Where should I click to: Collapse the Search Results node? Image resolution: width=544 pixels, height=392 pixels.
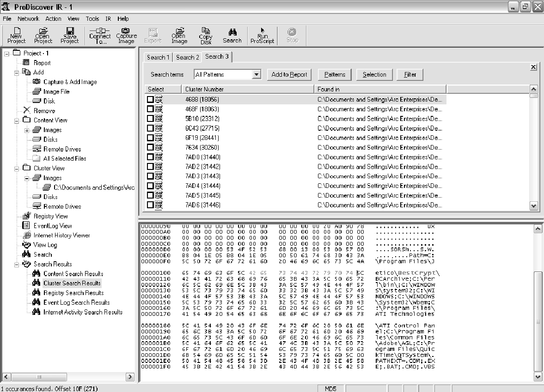(17, 265)
